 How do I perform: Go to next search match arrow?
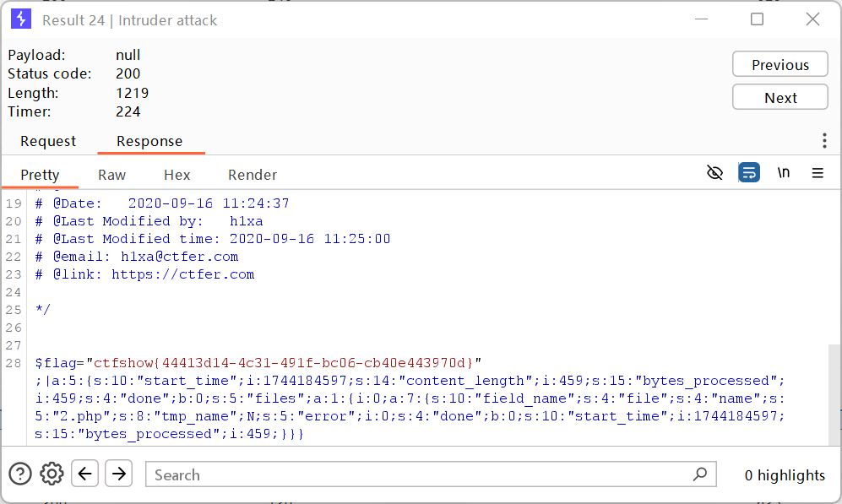[119, 474]
